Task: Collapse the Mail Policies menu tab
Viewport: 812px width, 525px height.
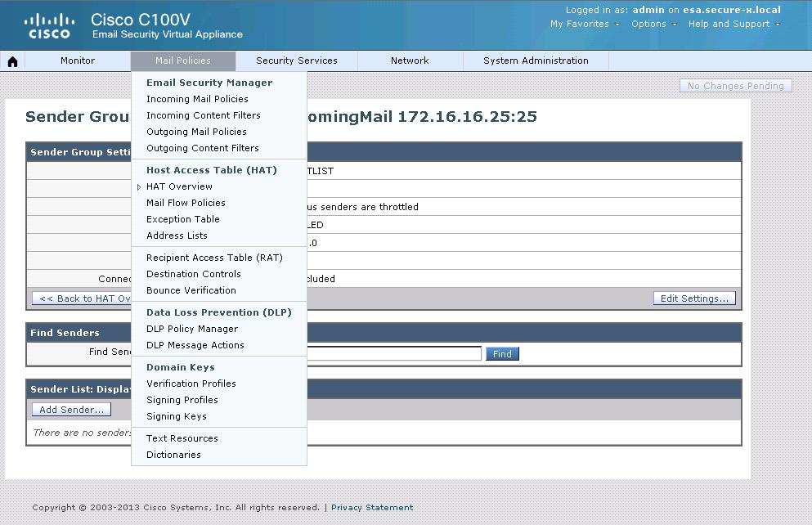Action: tap(183, 61)
